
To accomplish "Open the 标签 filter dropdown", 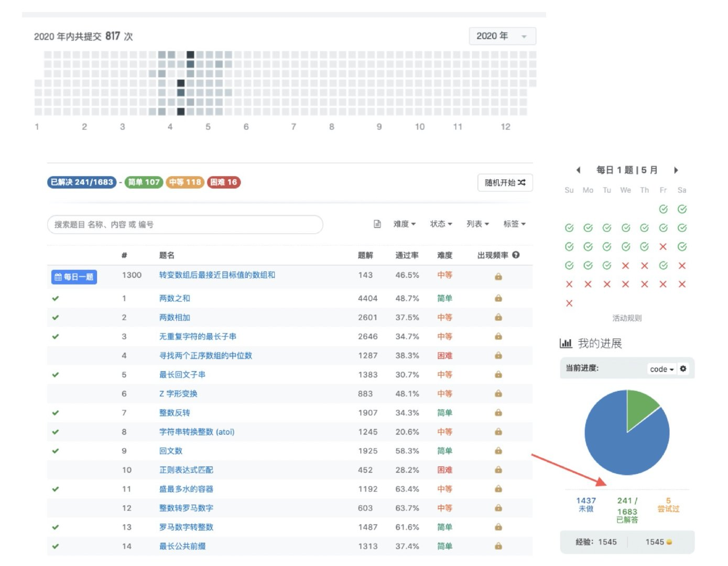I will 514,224.
